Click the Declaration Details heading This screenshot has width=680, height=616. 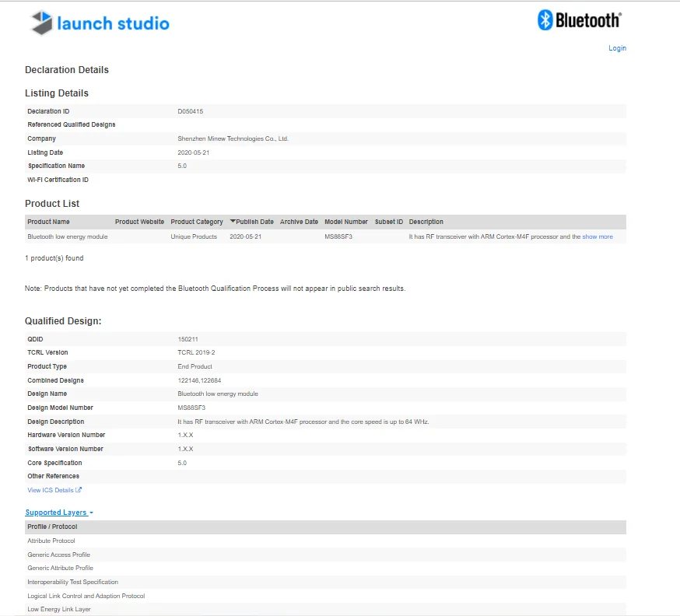pos(67,70)
